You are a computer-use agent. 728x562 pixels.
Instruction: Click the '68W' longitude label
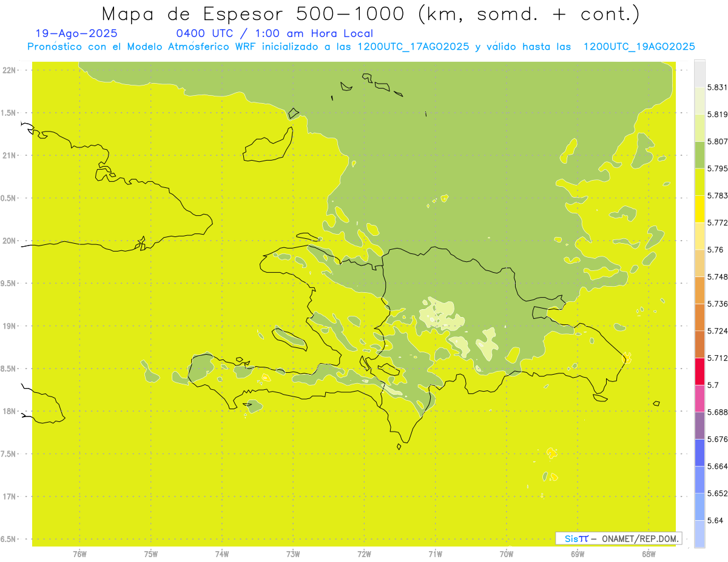(649, 554)
